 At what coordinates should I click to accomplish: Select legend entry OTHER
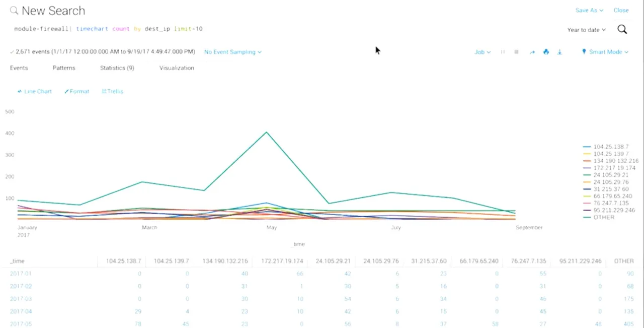(598, 217)
